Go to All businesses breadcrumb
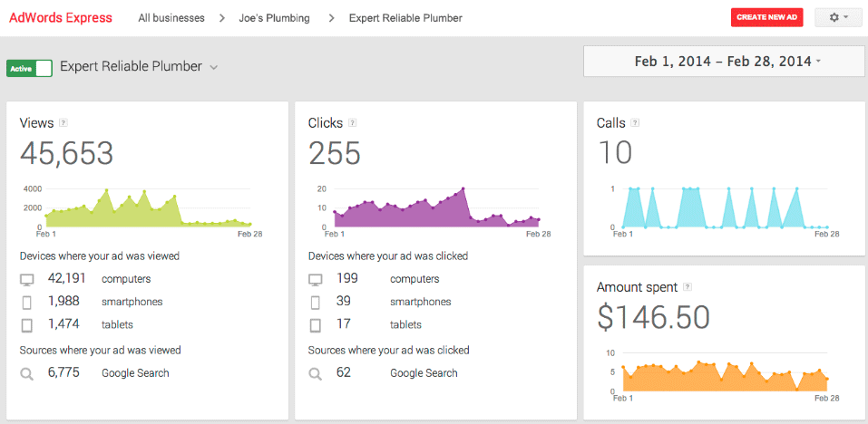Viewport: 868px width, 424px height. point(171,18)
